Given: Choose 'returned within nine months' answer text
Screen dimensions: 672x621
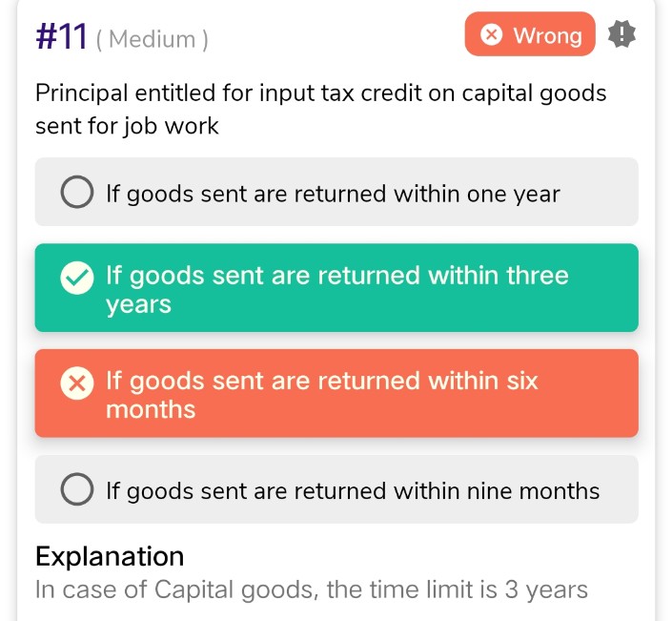Looking at the screenshot, I should click(353, 490).
